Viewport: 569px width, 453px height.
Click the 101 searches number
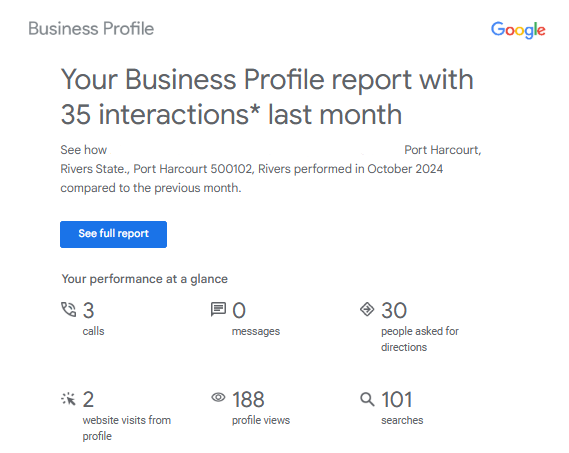(x=397, y=399)
